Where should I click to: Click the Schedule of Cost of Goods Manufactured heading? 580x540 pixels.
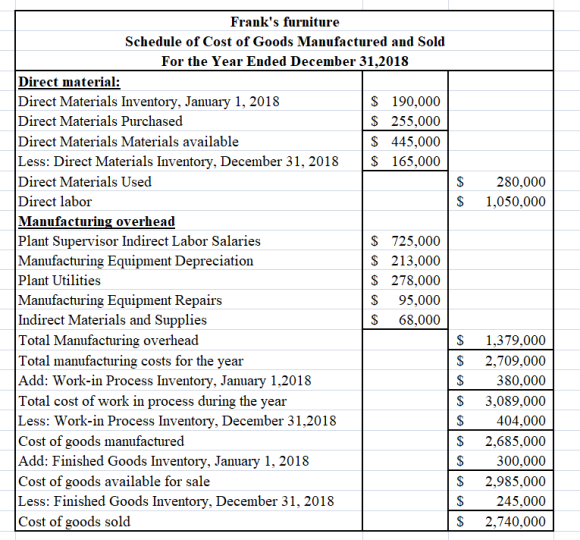coord(284,41)
